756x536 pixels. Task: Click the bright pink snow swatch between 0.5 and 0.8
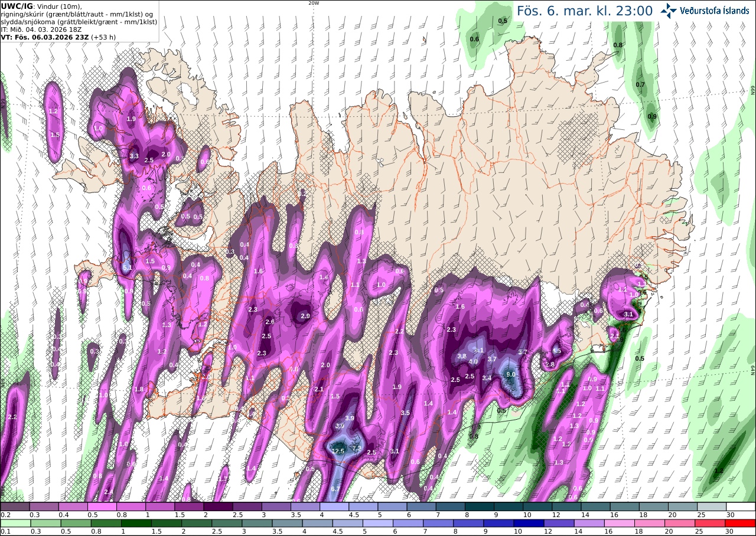(102, 506)
